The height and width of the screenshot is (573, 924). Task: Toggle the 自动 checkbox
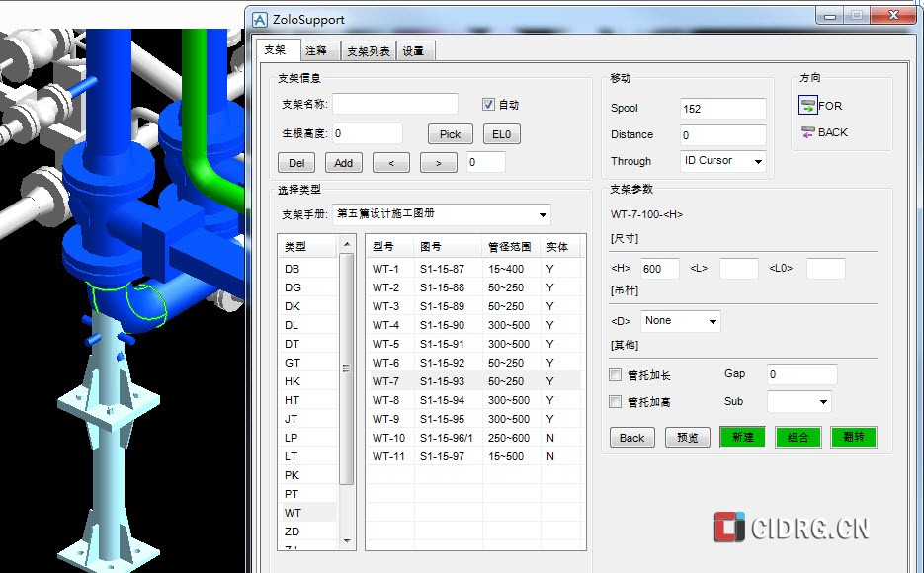(488, 105)
